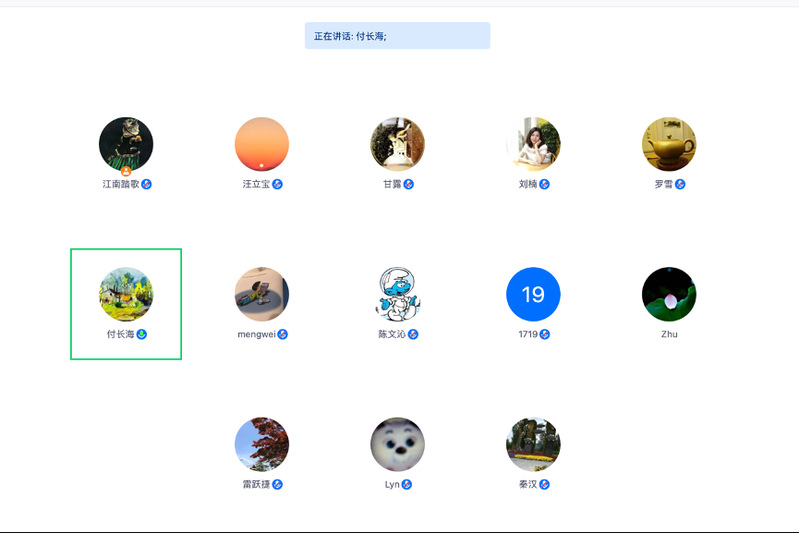Click the muted mic icon beside 甘露
This screenshot has width=799, height=533.
409,184
